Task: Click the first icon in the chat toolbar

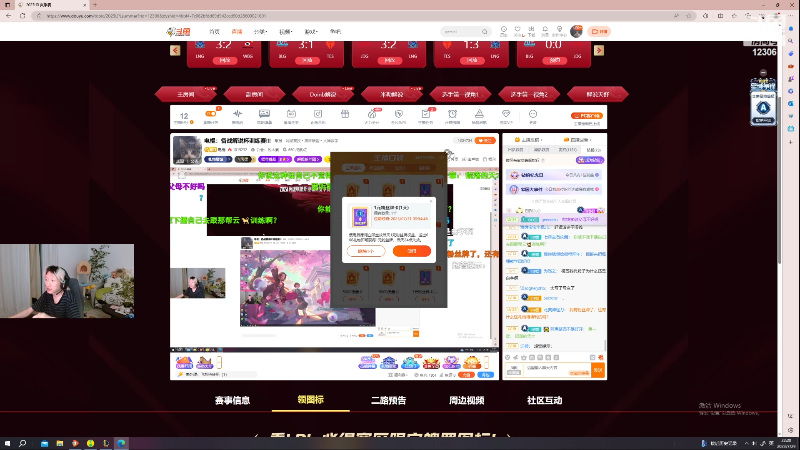Action: click(x=508, y=358)
